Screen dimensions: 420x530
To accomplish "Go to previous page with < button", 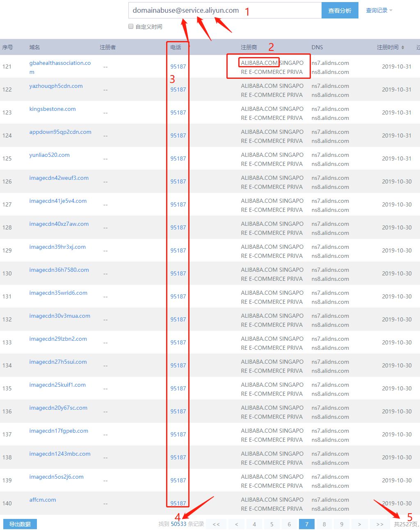I will (x=237, y=524).
